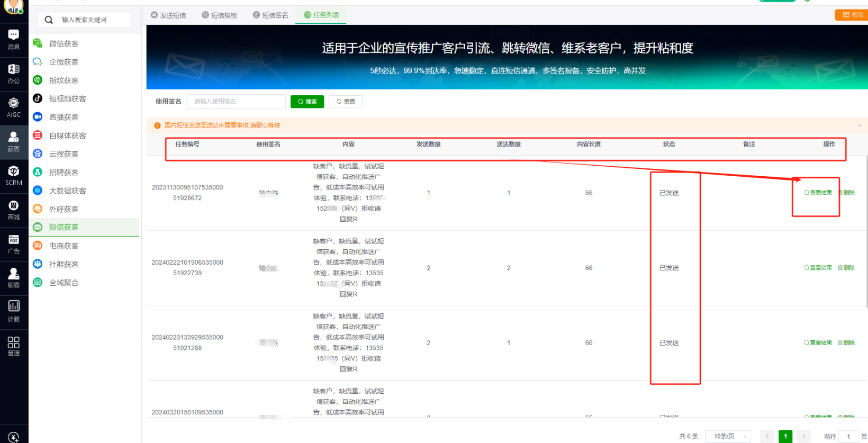The image size is (868, 443).
Task: Click 查看结果 for task ending 51922739
Action: tap(818, 268)
